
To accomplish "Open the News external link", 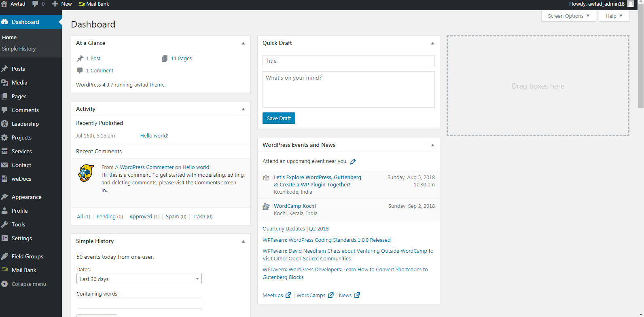I will click(x=350, y=296).
